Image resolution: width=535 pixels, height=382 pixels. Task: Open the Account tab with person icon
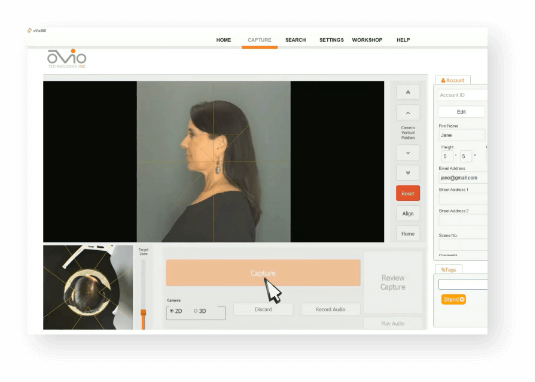coord(453,80)
